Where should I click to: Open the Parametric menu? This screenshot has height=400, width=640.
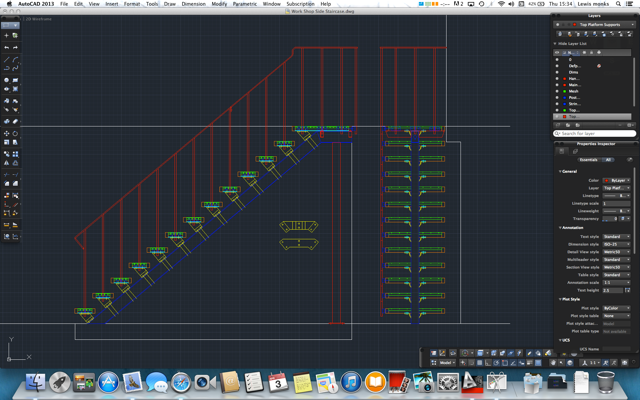click(x=244, y=4)
